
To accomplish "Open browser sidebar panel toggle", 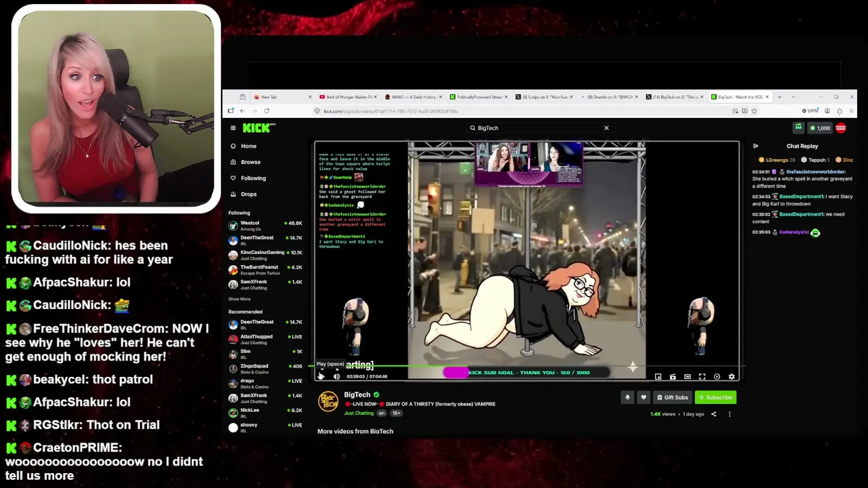I will [231, 110].
